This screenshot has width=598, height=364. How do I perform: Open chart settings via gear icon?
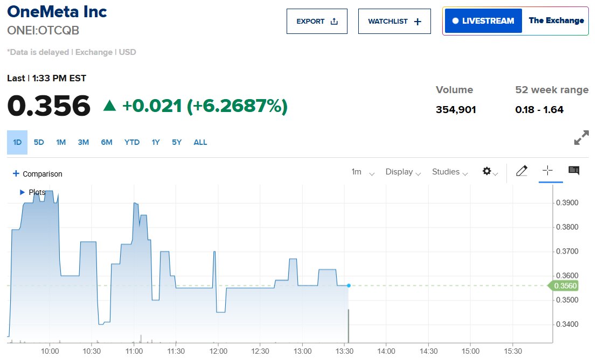[487, 171]
